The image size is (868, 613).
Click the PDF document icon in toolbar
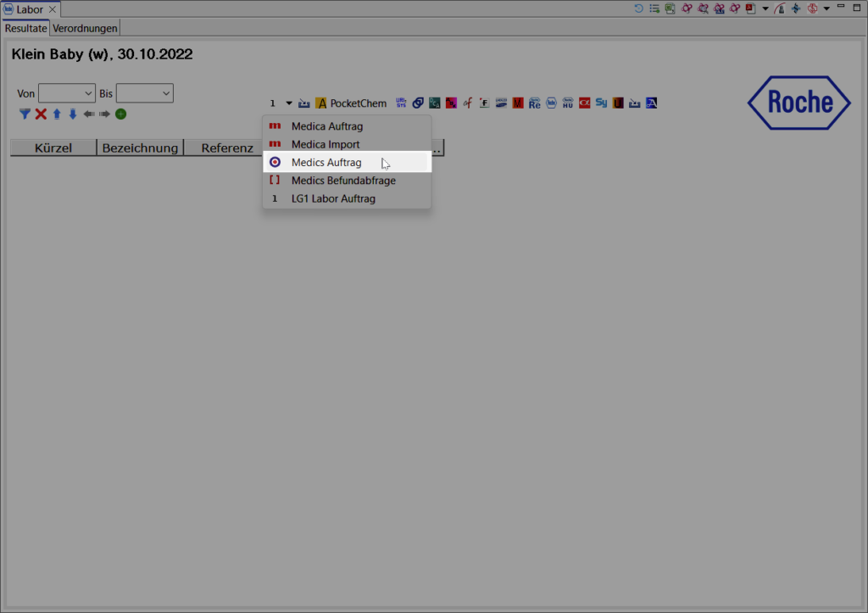pyautogui.click(x=750, y=8)
